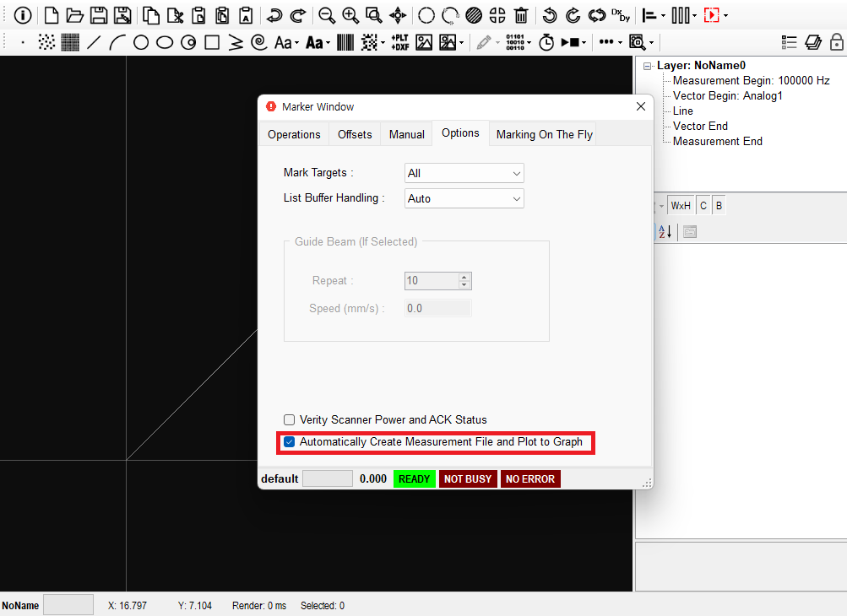Select the Barcode tool

coord(345,42)
